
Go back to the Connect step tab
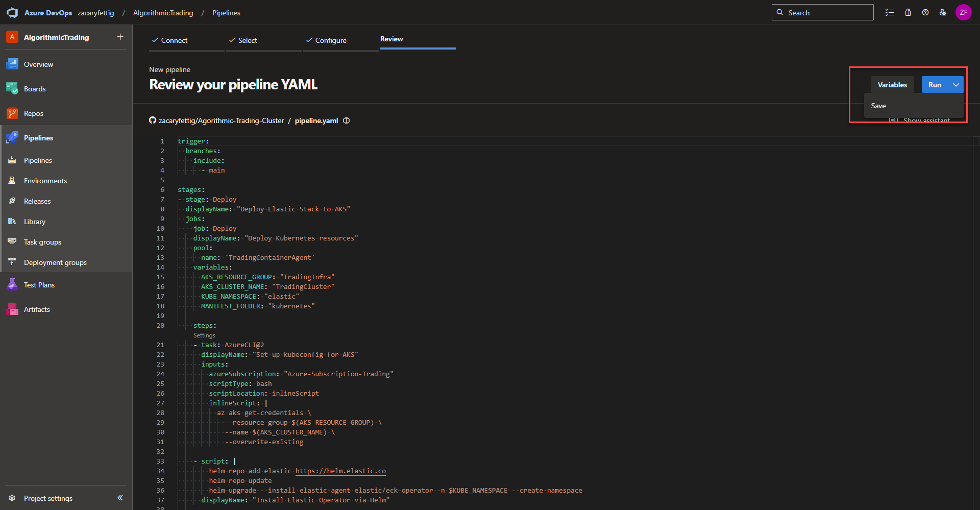174,40
